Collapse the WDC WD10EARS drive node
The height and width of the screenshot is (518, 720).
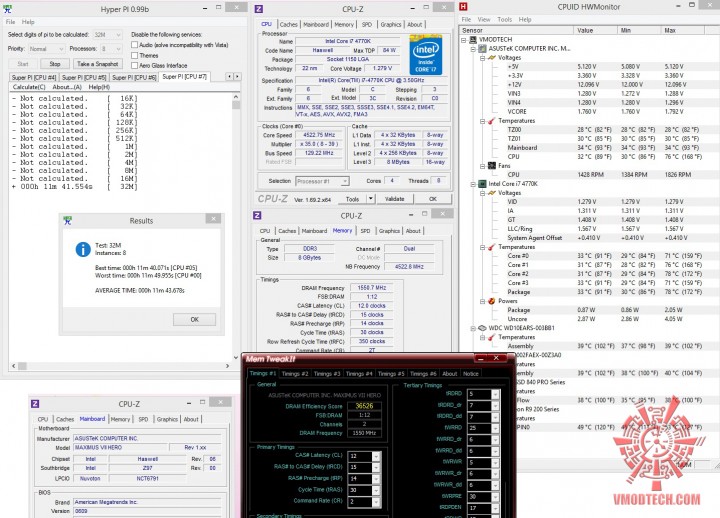point(473,328)
